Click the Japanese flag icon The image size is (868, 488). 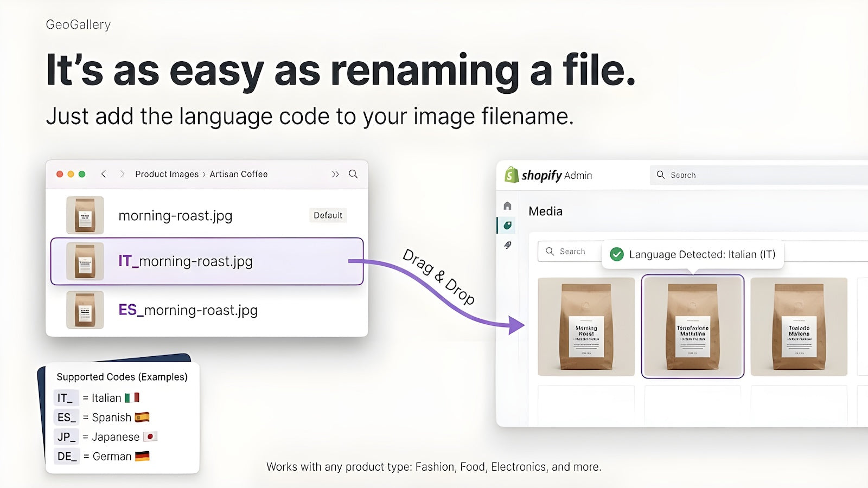[x=150, y=436]
